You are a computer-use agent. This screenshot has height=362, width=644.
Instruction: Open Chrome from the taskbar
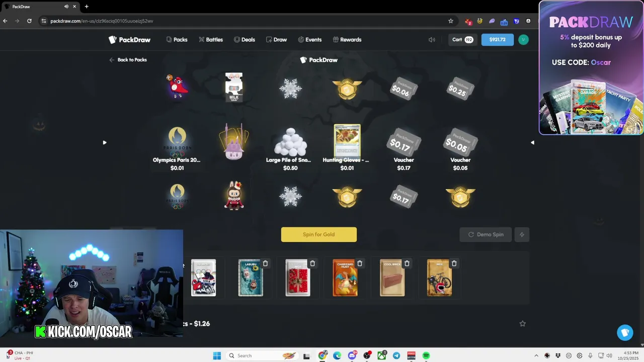click(x=323, y=355)
